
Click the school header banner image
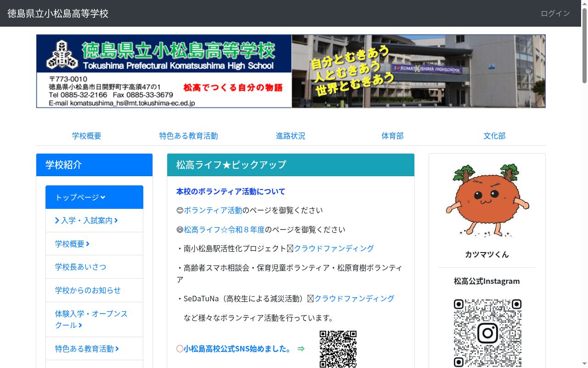[291, 71]
